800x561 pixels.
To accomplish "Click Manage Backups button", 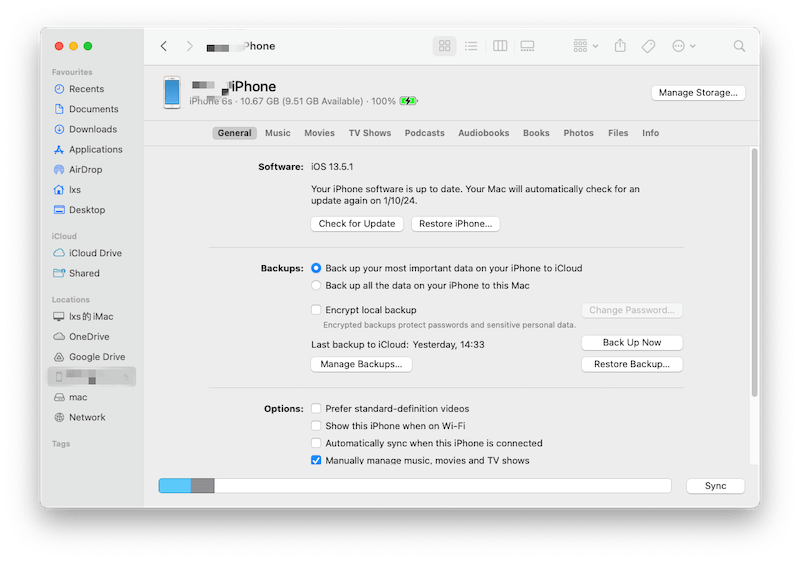I will click(x=361, y=364).
